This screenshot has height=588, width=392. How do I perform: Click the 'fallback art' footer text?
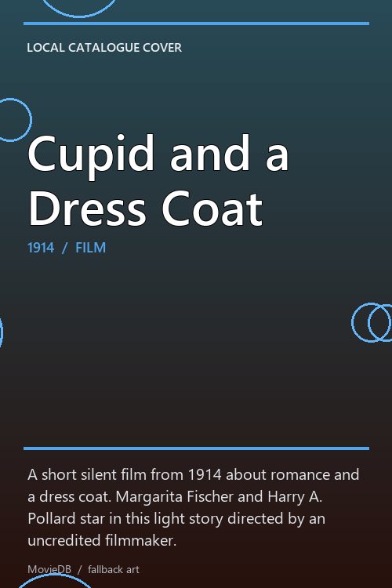click(x=113, y=569)
